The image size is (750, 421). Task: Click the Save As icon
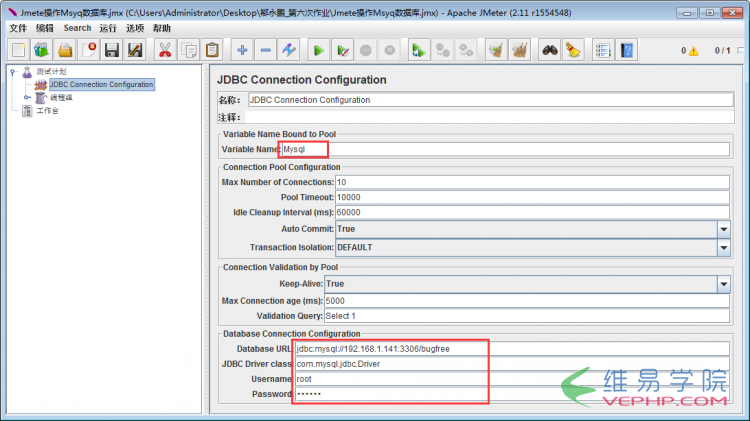tap(135, 50)
